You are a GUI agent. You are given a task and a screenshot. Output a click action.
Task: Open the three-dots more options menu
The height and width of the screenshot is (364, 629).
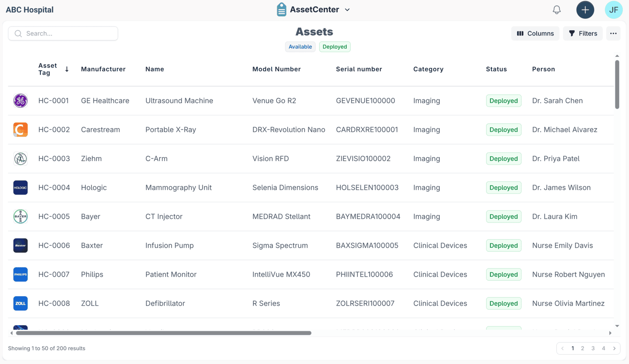coord(613,33)
